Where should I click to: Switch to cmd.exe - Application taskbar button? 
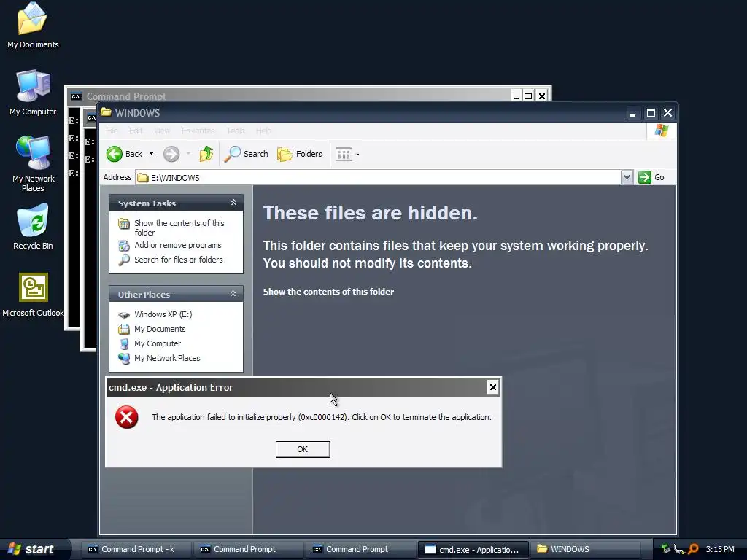[x=473, y=550]
